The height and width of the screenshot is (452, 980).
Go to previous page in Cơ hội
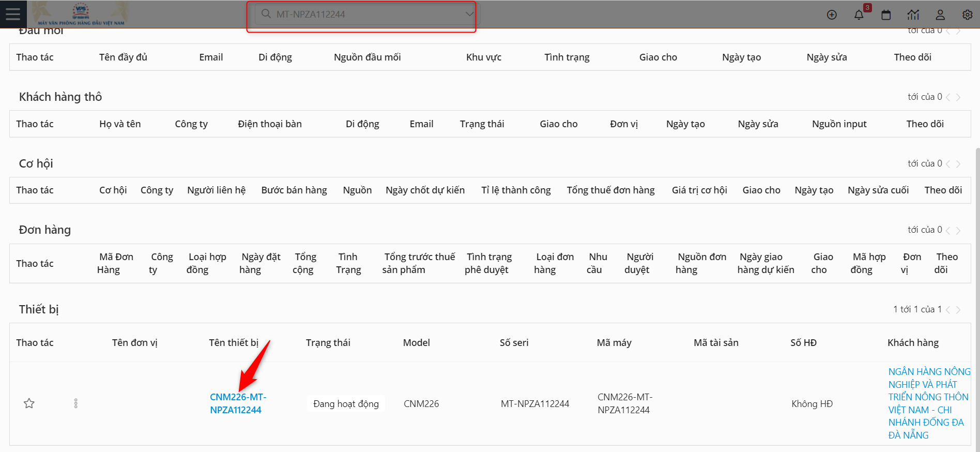tap(948, 164)
